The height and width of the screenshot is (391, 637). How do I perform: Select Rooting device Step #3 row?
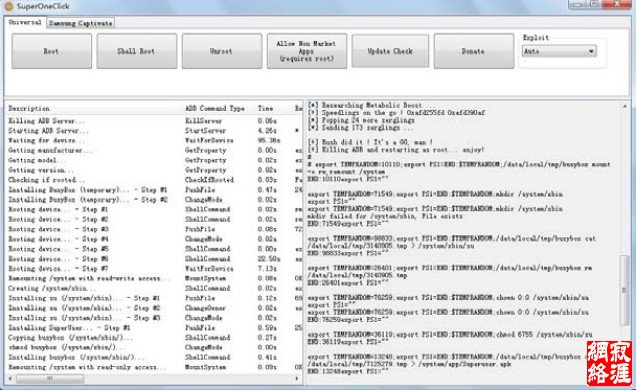click(154, 229)
